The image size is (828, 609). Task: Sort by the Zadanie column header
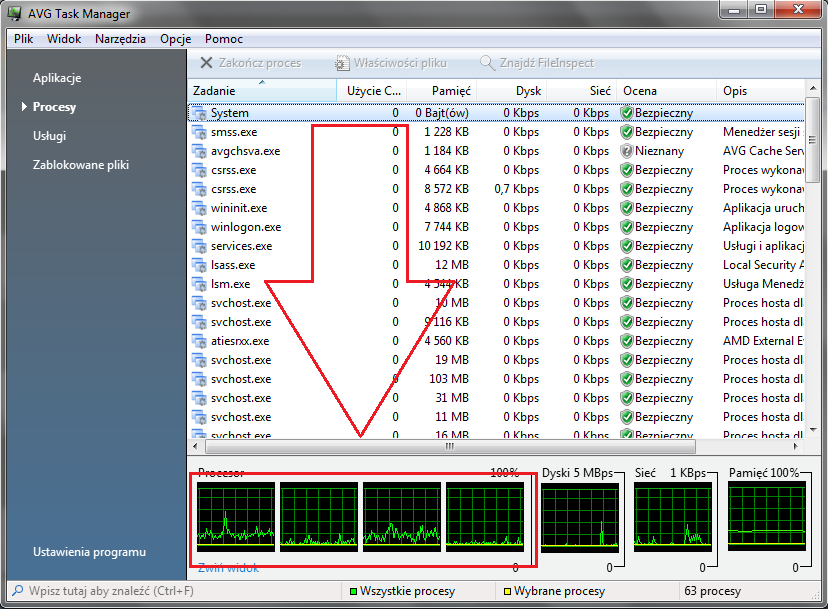[x=262, y=90]
